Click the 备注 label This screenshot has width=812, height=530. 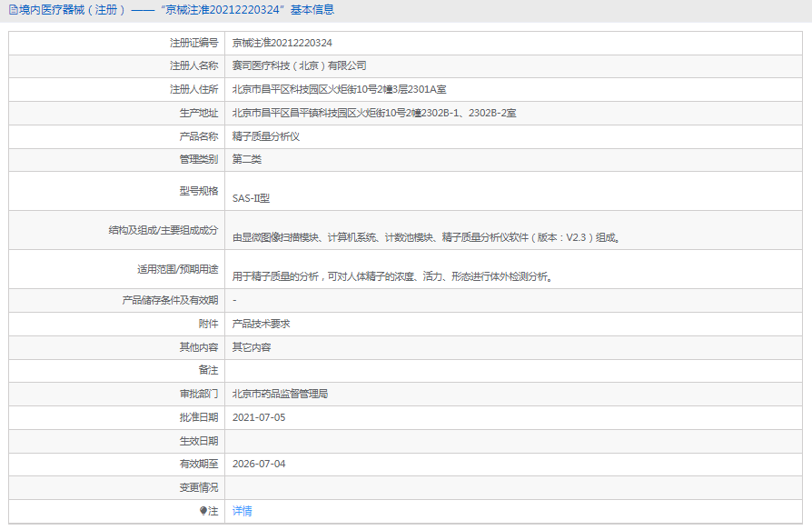(209, 370)
